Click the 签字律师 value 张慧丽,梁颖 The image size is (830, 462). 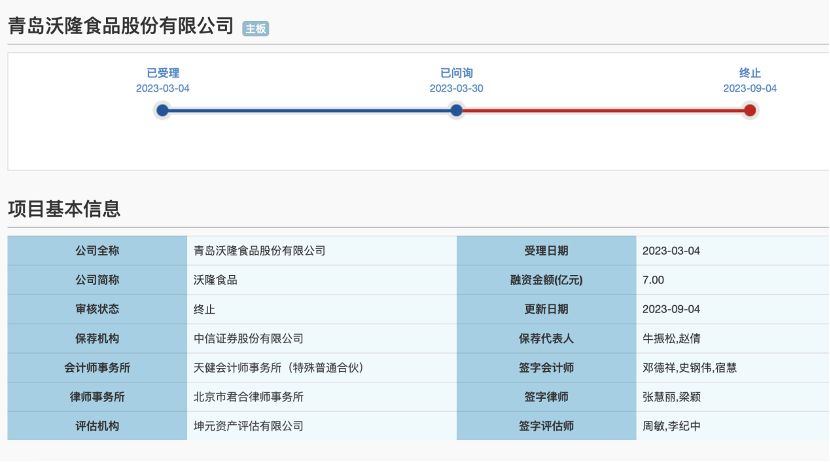tap(671, 397)
